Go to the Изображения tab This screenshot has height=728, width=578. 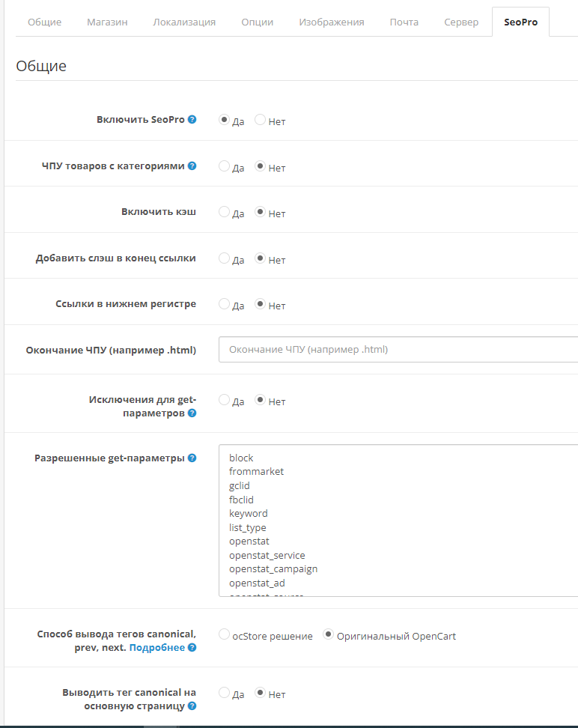(331, 22)
